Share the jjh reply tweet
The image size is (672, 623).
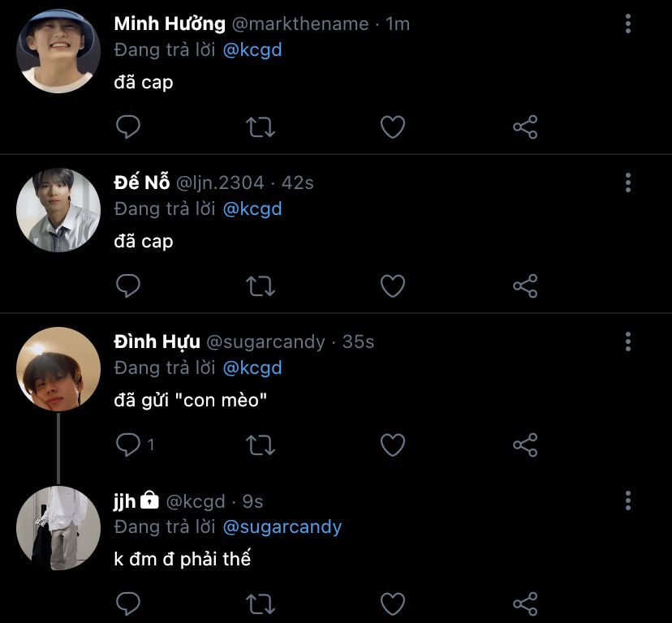pyautogui.click(x=525, y=604)
